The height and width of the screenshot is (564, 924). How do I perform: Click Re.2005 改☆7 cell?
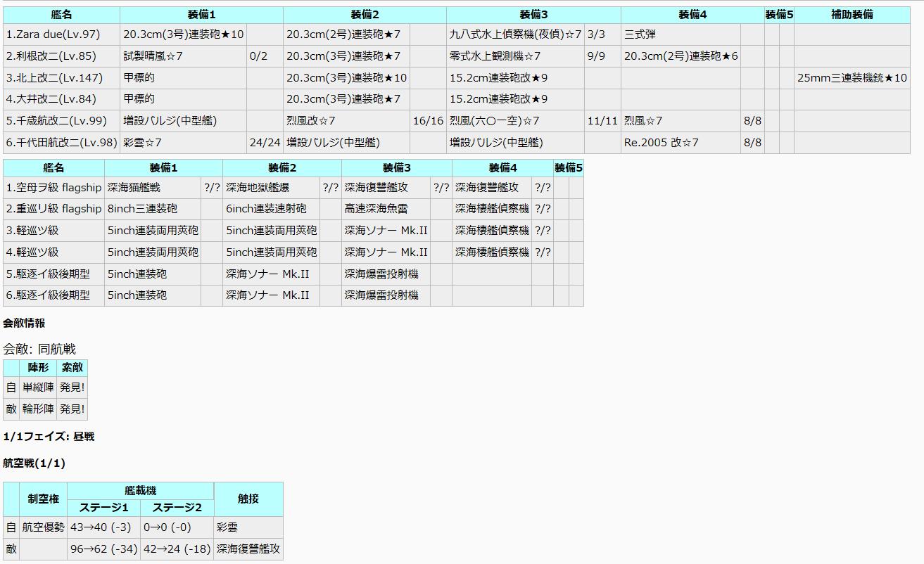coord(681,143)
